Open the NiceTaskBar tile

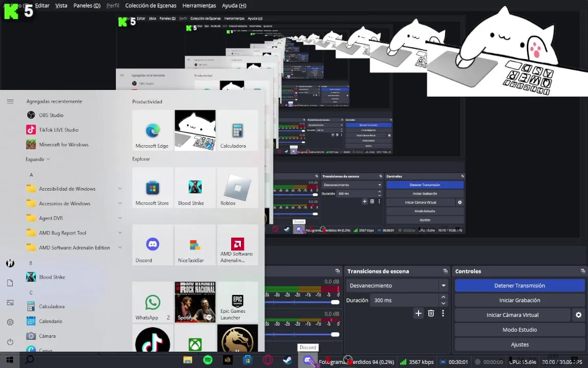pyautogui.click(x=195, y=245)
